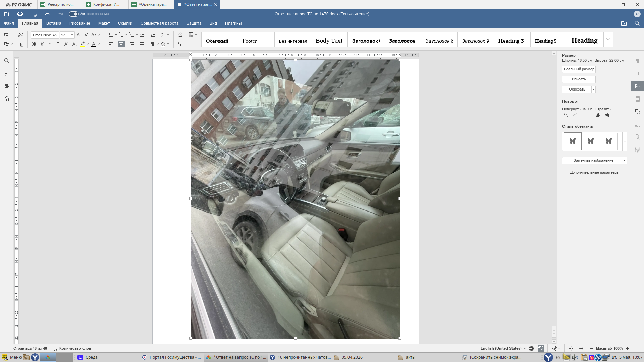Print the document via printer icon

tap(20, 14)
